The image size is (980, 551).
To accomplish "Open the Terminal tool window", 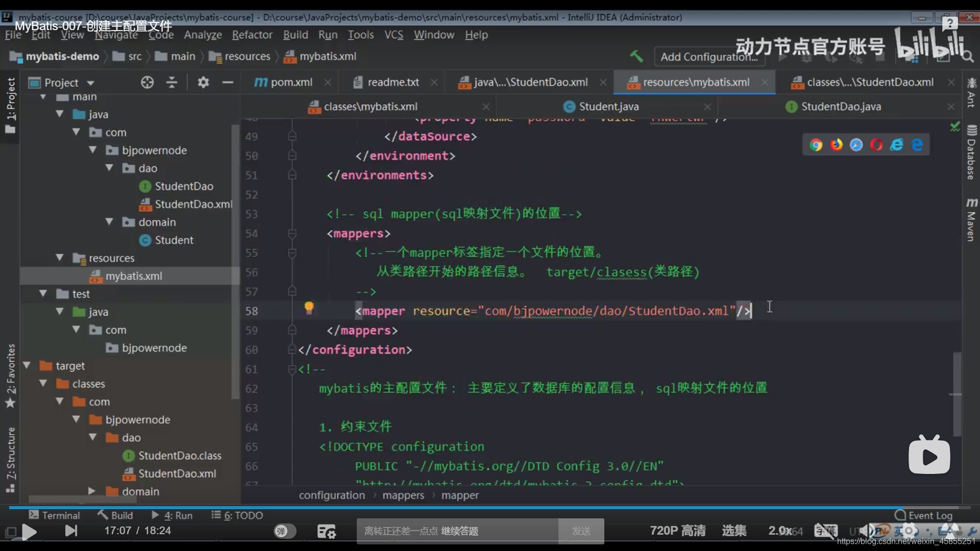I will (54, 515).
